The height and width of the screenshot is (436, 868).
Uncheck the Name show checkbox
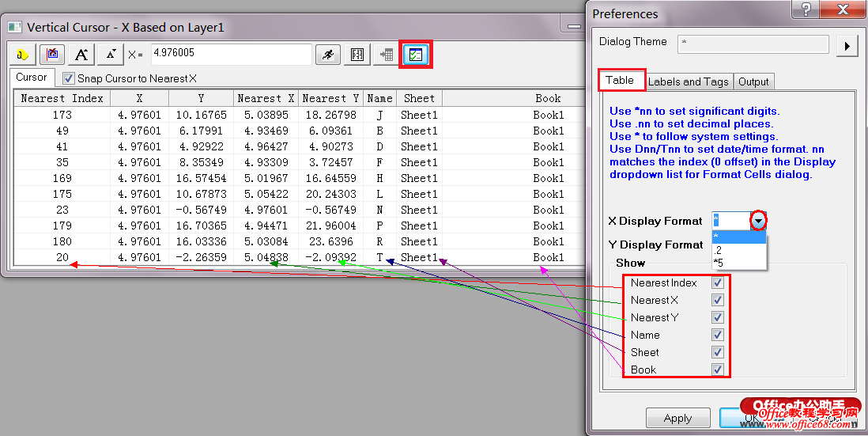coord(718,335)
